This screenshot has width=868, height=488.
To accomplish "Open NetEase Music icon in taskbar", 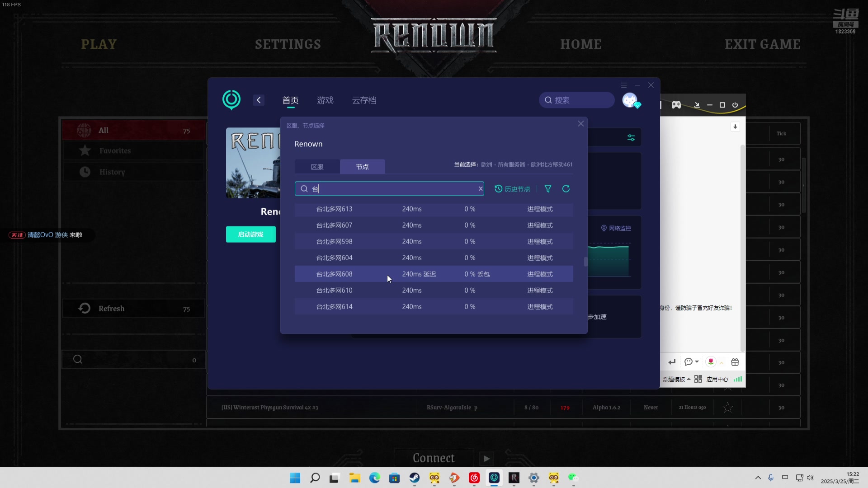I will tap(474, 478).
